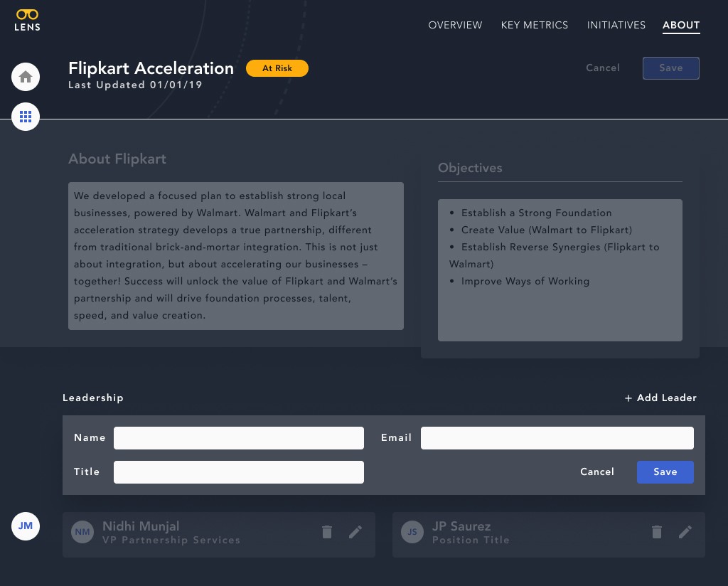Click the Objectives list text area

pyautogui.click(x=560, y=270)
